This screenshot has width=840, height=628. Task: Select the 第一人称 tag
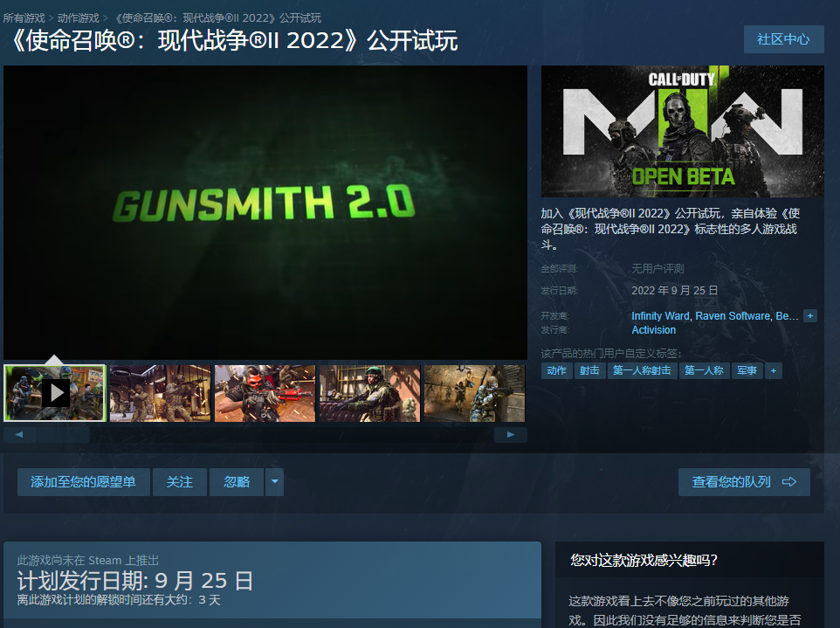(x=704, y=370)
